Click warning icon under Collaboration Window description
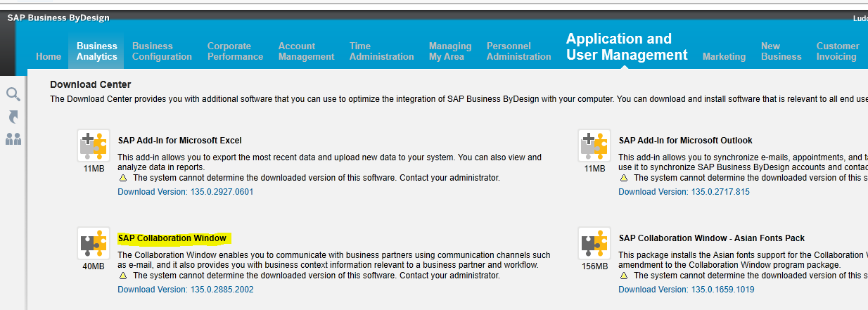 tap(122, 276)
